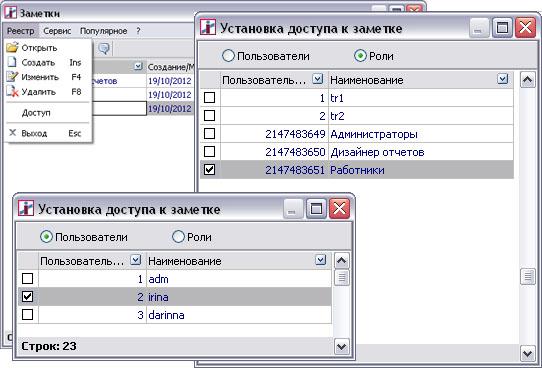Click role ID 2147483651 cell
Viewport: 542px width, 368px height.
click(274, 170)
